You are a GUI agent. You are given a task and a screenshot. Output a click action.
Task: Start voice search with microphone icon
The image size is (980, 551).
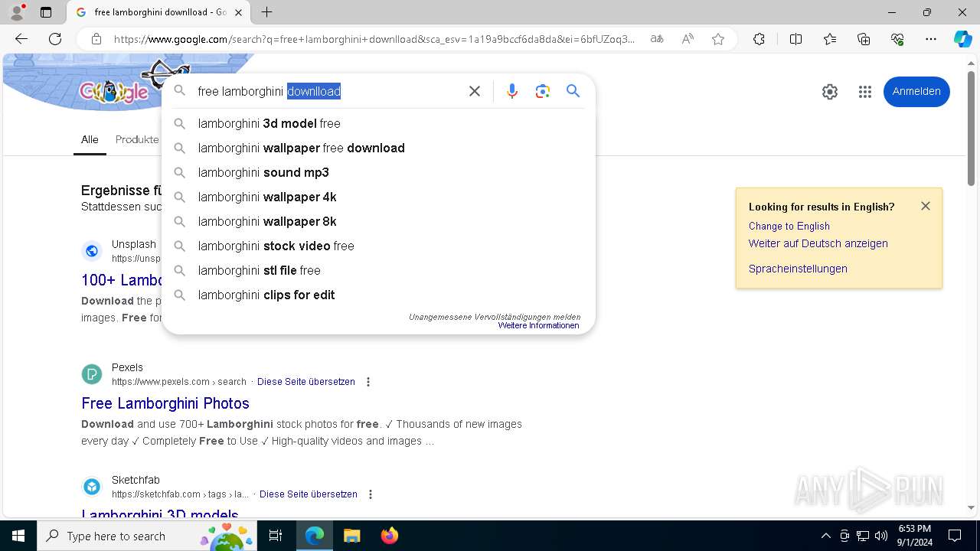(x=512, y=91)
